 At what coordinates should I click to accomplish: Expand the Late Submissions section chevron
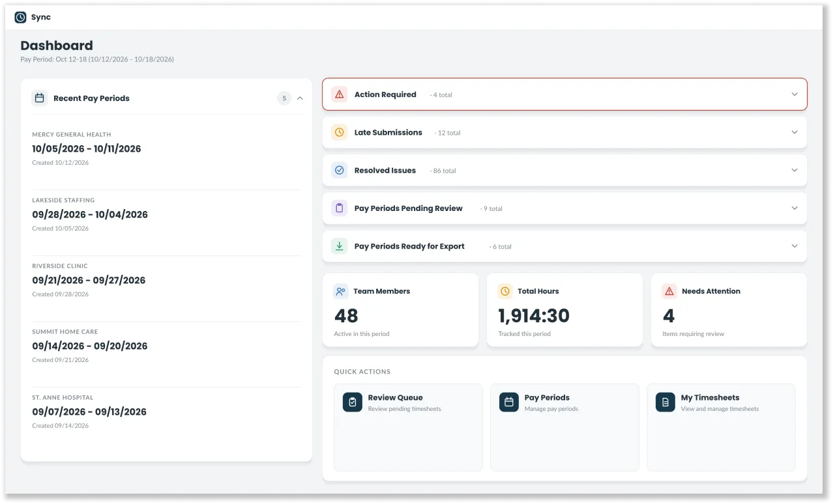795,132
